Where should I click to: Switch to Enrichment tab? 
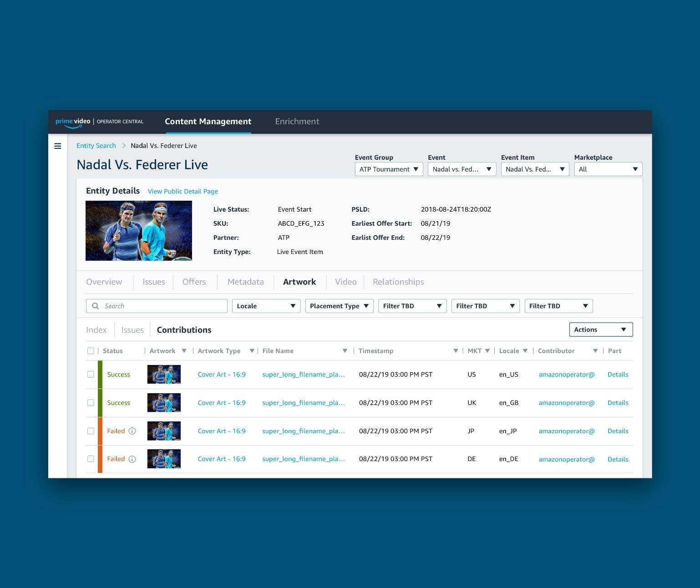(x=297, y=122)
